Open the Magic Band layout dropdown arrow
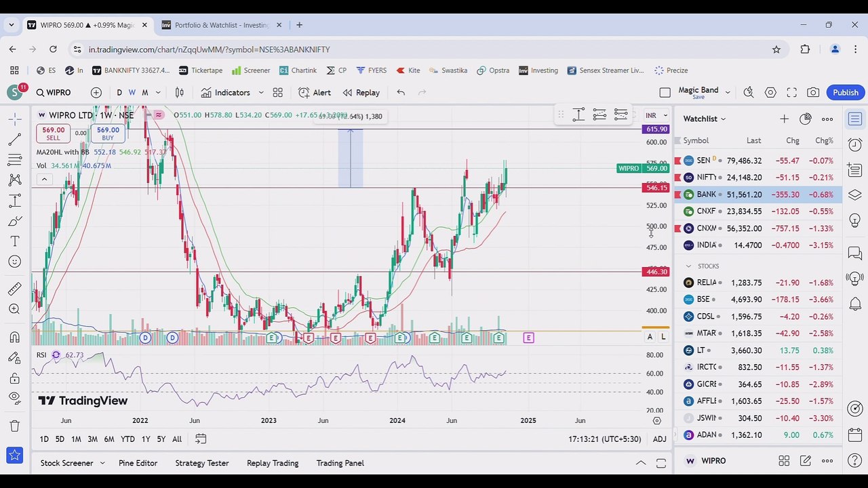868x488 pixels. 728,93
